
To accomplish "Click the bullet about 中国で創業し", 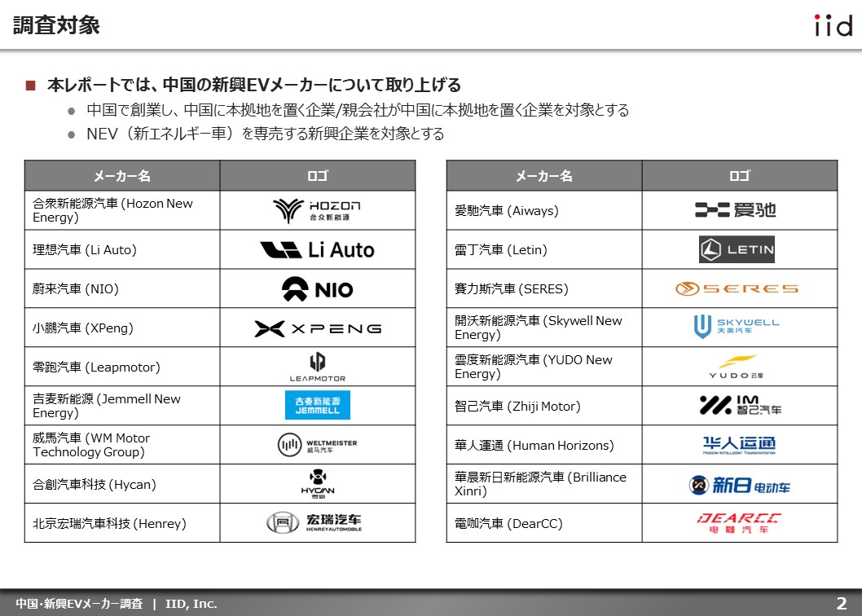I will point(358,110).
